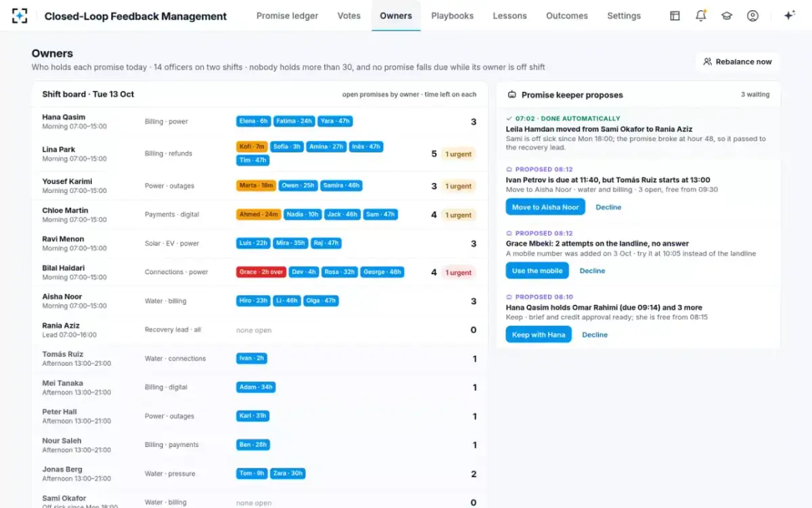Select the Fatima · 24h chip

pyautogui.click(x=294, y=121)
